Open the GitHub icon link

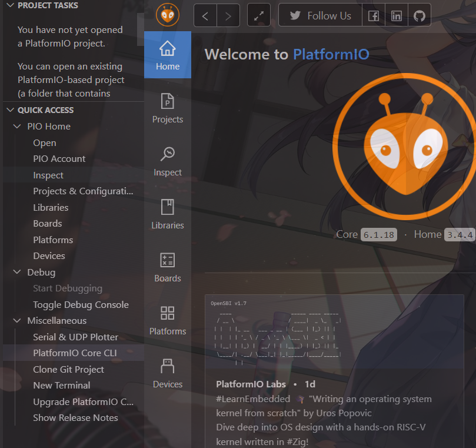pyautogui.click(x=420, y=15)
